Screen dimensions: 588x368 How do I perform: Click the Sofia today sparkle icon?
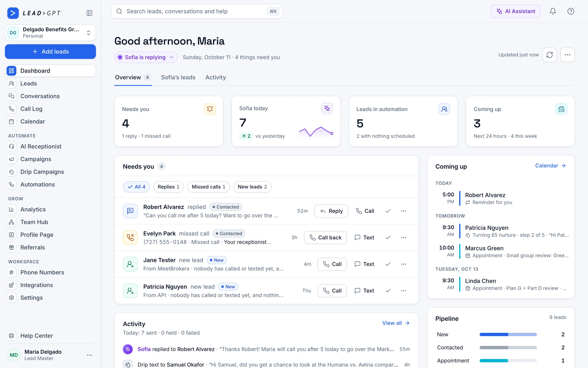tap(327, 108)
